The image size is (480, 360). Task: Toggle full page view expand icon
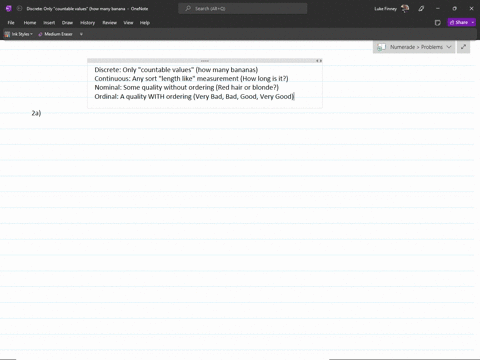pos(463,47)
